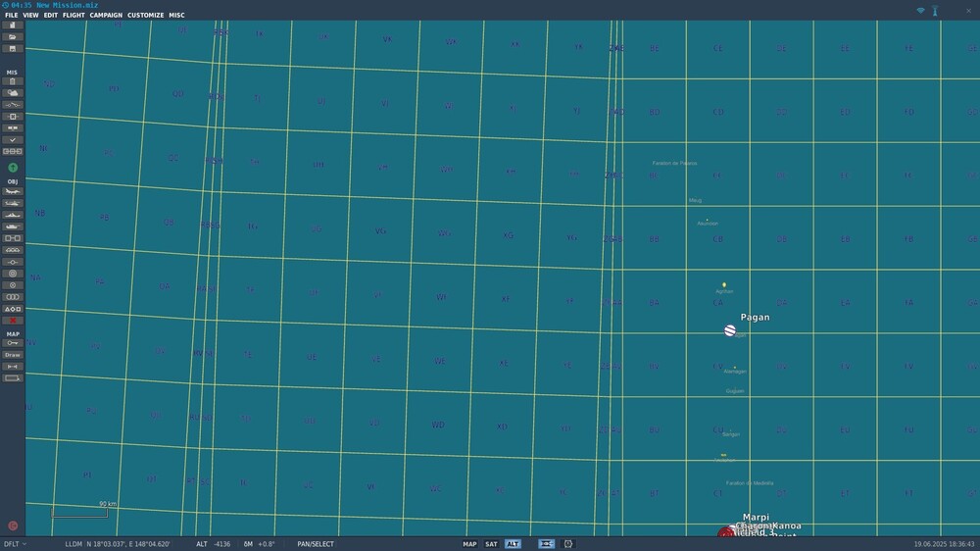Click the Draw button
Image resolution: width=980 pixels, height=551 pixels.
tap(13, 355)
